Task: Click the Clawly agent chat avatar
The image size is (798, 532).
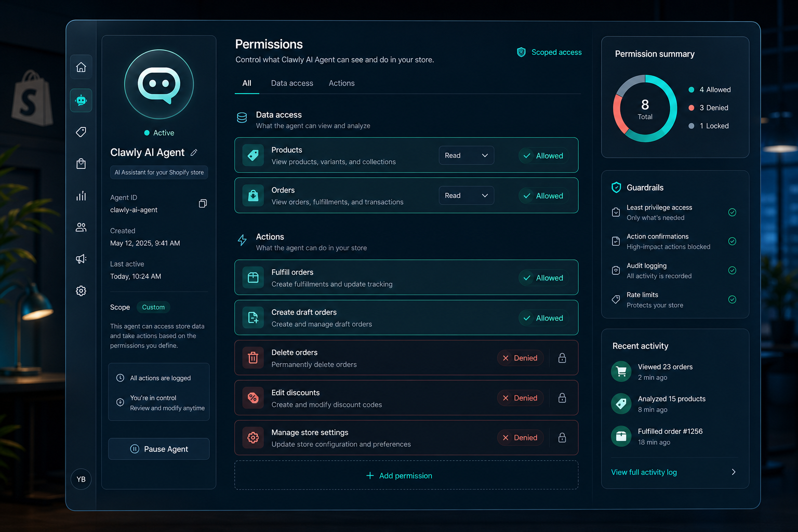Action: point(159,84)
